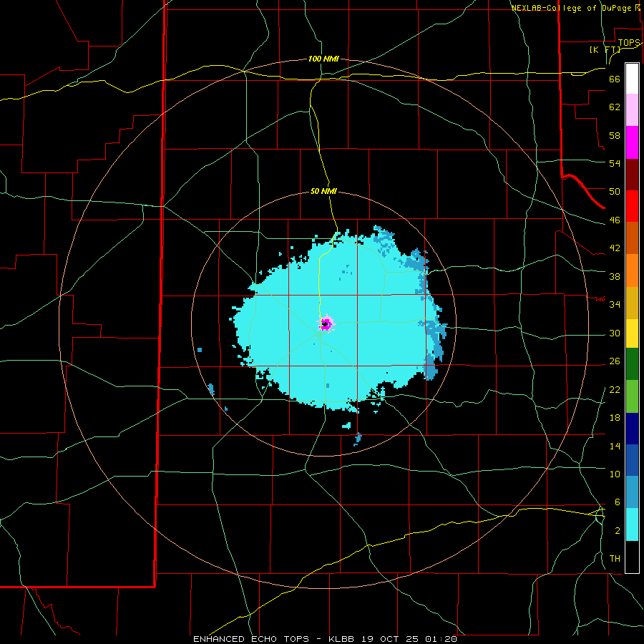
Task: Click the "TH" threshold label
Action: point(615,558)
